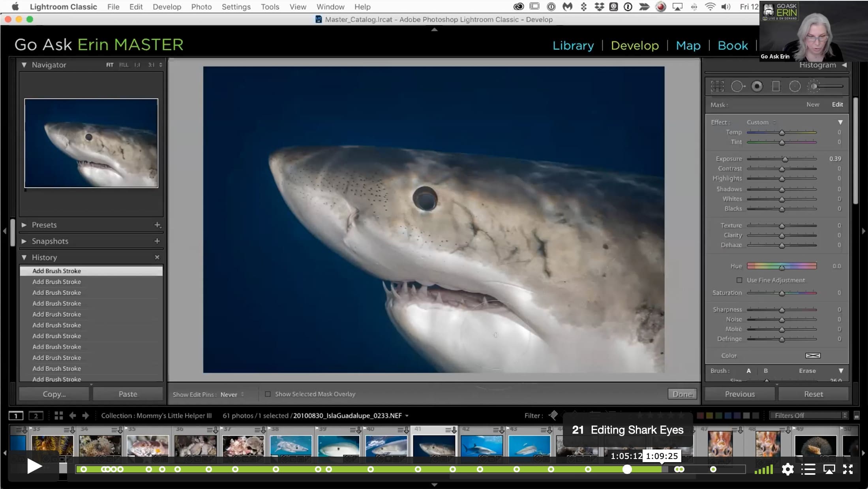Open the Creative Cloud menu bar icon
The height and width of the screenshot is (489, 868).
pos(519,7)
